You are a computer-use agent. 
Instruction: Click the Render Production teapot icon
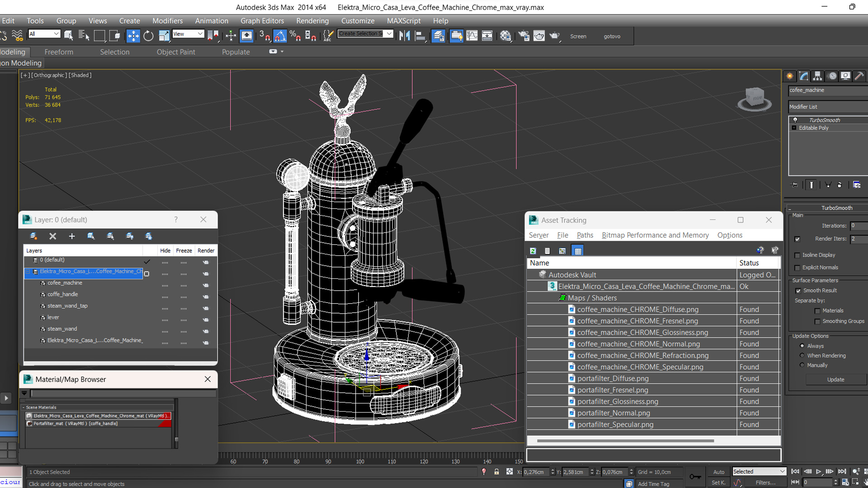[555, 36]
